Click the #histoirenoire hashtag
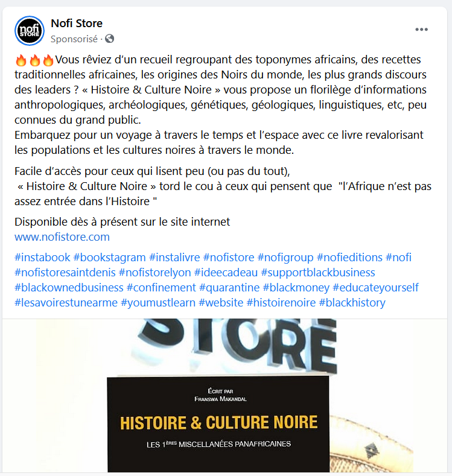This screenshot has height=476, width=452. pos(281,303)
